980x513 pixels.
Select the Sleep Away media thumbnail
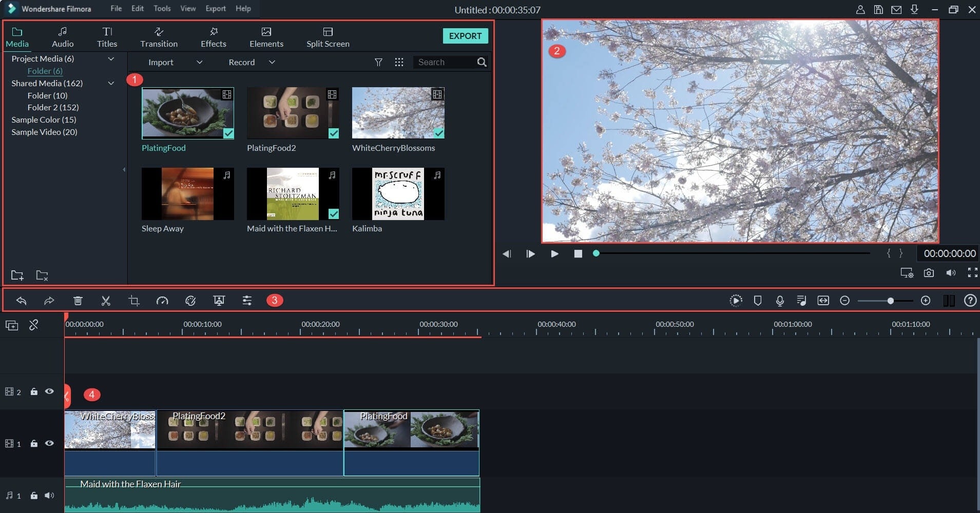[188, 194]
